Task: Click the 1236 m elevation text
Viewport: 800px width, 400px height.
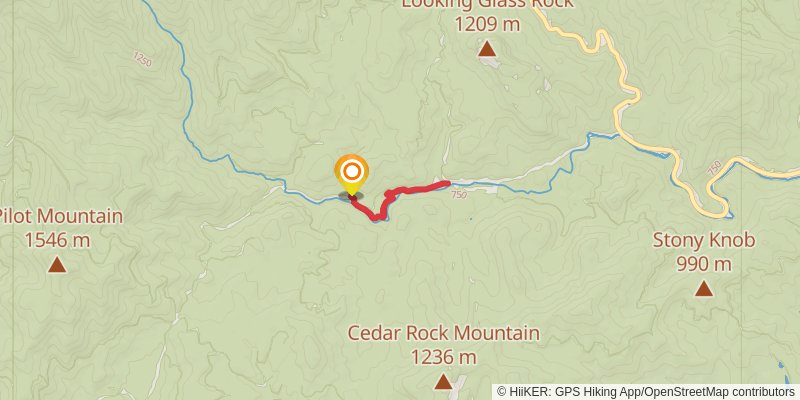Action: pos(443,357)
